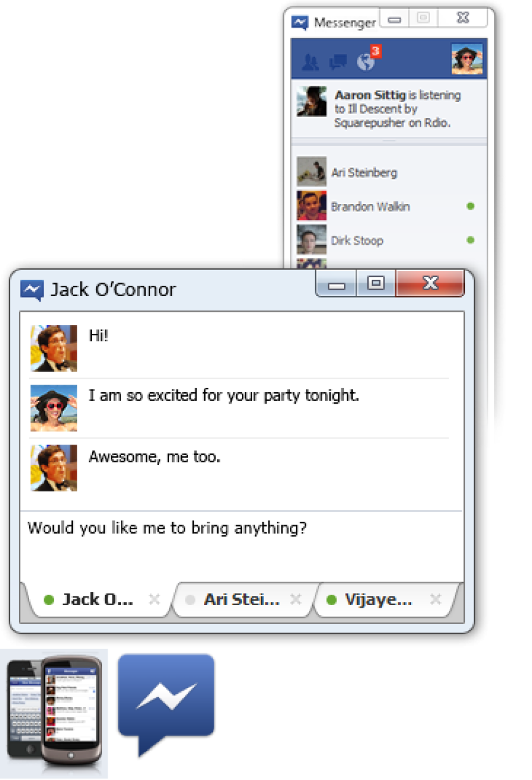Select Dirk Stoop in the contact list

(x=388, y=240)
